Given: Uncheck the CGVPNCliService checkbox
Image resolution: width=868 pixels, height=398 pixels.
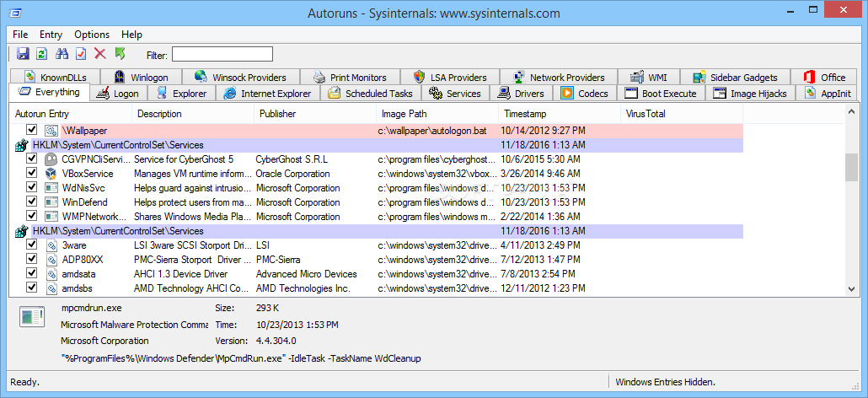Looking at the screenshot, I should (x=31, y=159).
